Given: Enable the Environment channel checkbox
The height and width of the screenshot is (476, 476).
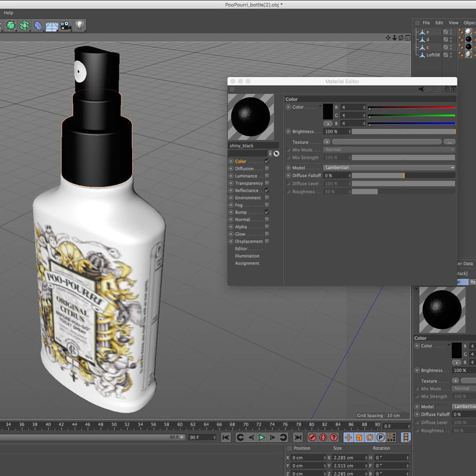Looking at the screenshot, I should 267,197.
